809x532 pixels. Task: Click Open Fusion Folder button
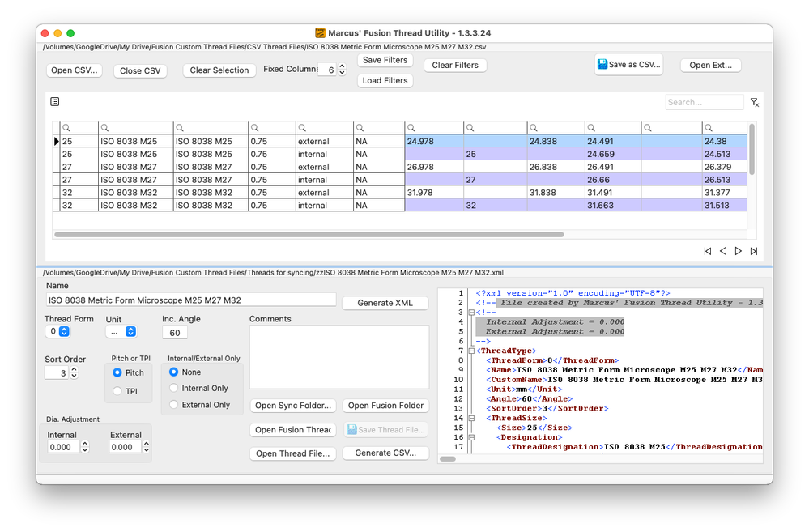[385, 406]
